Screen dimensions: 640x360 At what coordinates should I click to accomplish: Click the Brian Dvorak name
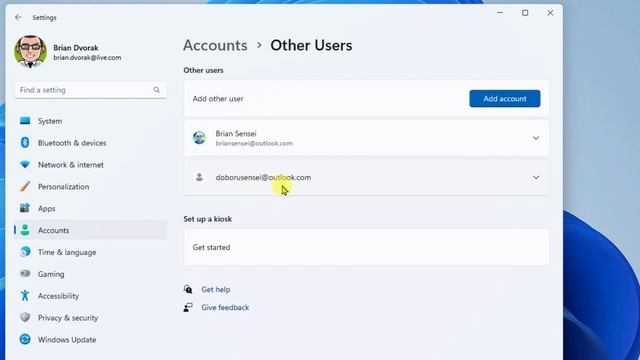[76, 48]
